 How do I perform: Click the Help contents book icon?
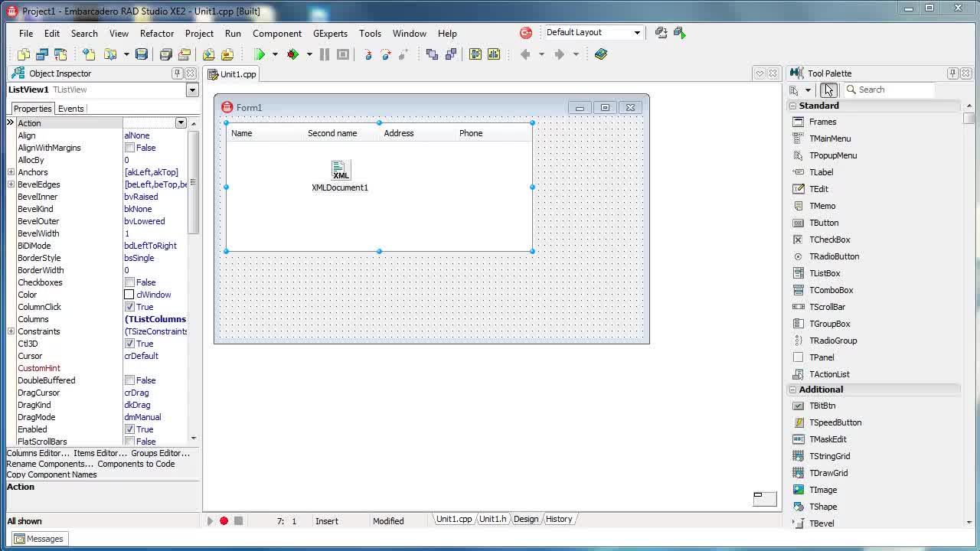click(601, 54)
